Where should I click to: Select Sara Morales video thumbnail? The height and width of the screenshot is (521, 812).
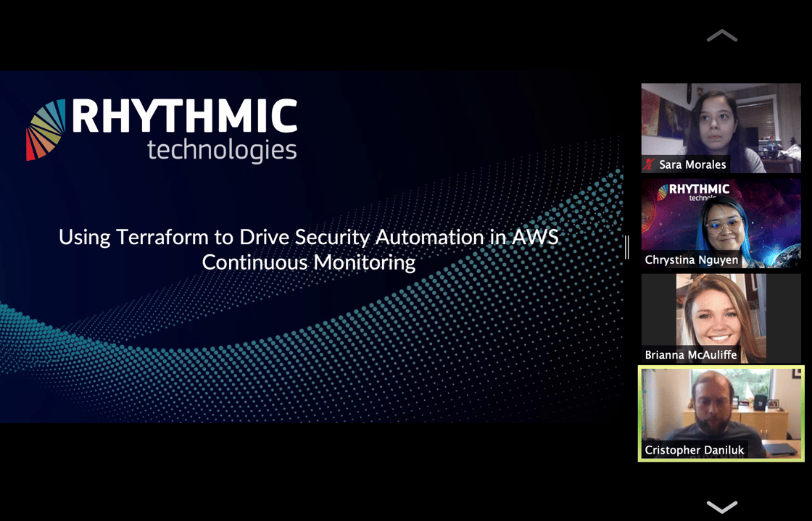(x=721, y=128)
